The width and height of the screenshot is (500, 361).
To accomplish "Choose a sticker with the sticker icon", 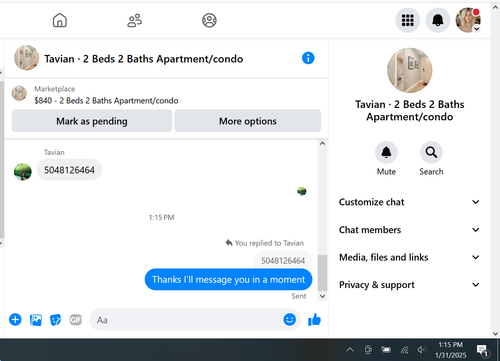I will pyautogui.click(x=56, y=320).
